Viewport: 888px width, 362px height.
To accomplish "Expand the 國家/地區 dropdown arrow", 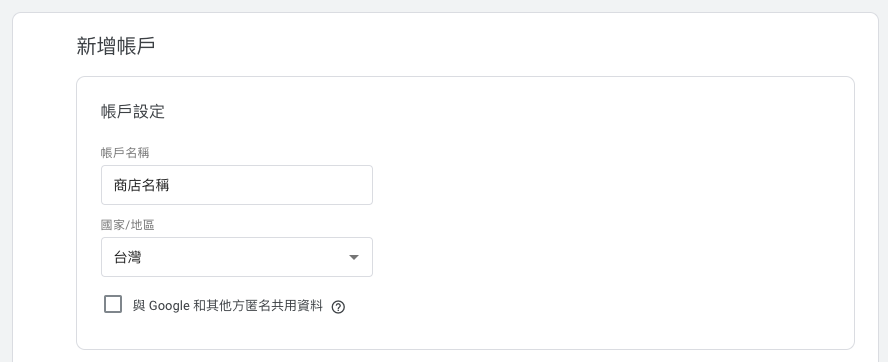I will (354, 257).
